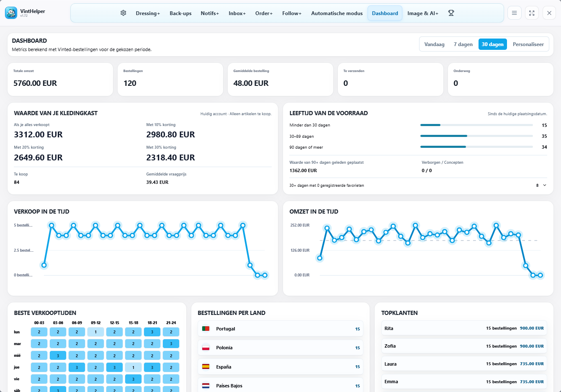Click the trophy icon in navigation bar
Viewport: 561px width, 392px height.
[x=451, y=13]
